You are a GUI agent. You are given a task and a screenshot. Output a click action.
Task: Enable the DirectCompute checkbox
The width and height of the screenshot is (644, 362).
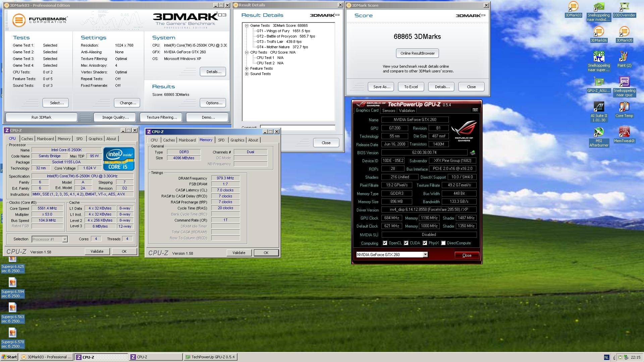(x=443, y=243)
